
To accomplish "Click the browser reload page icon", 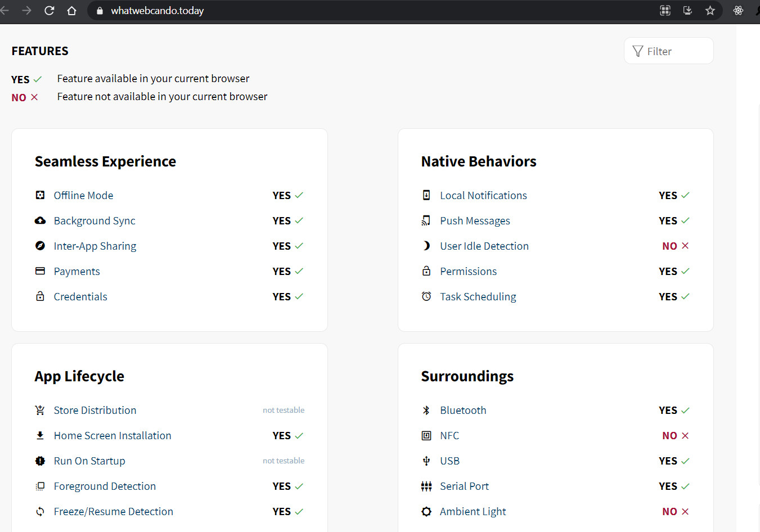I will click(50, 11).
